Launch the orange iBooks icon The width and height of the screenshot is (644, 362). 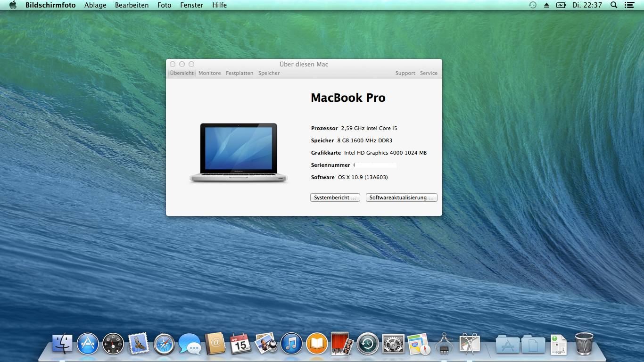[x=317, y=344]
